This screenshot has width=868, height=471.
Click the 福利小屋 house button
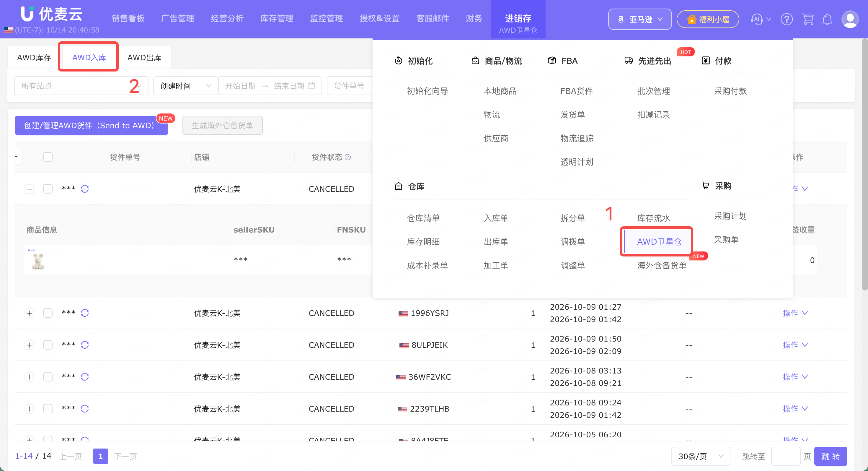(708, 19)
